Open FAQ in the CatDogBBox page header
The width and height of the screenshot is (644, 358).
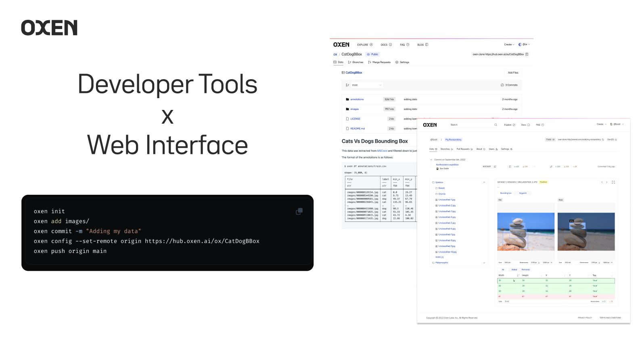[404, 45]
